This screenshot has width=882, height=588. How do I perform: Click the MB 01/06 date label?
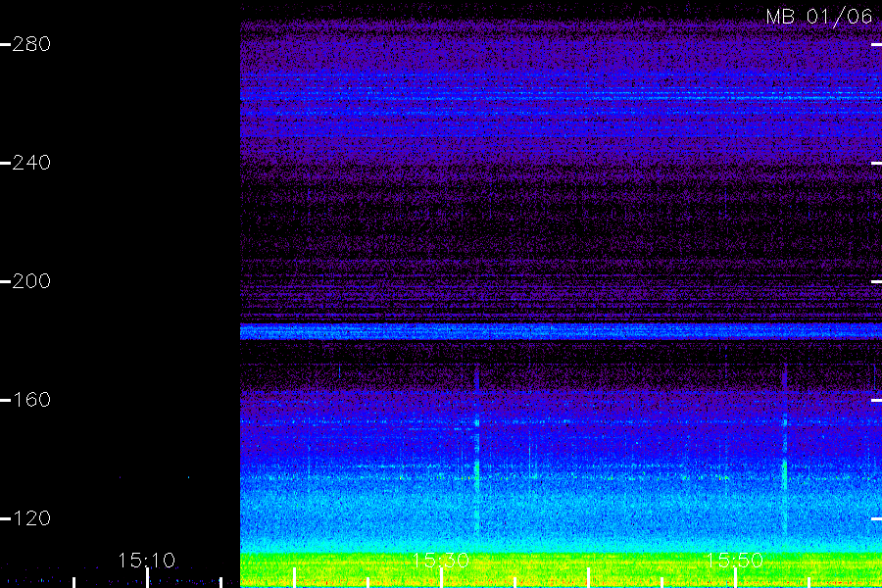click(819, 17)
